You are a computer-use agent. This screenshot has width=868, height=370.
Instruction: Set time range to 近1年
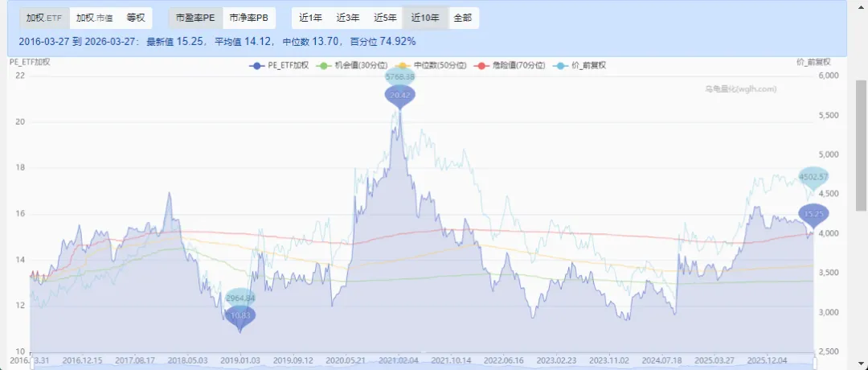310,18
